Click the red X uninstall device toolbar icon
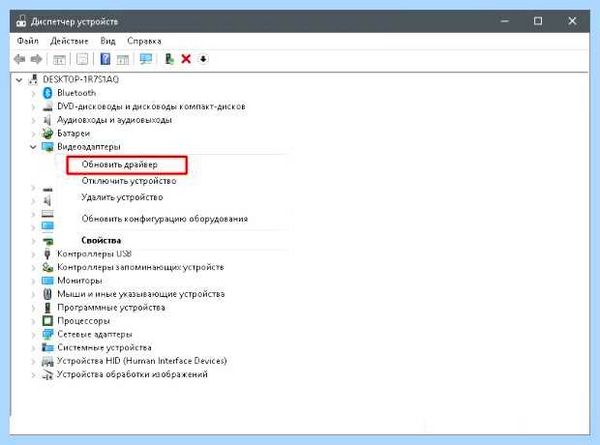This screenshot has height=445, width=600. pos(186,59)
